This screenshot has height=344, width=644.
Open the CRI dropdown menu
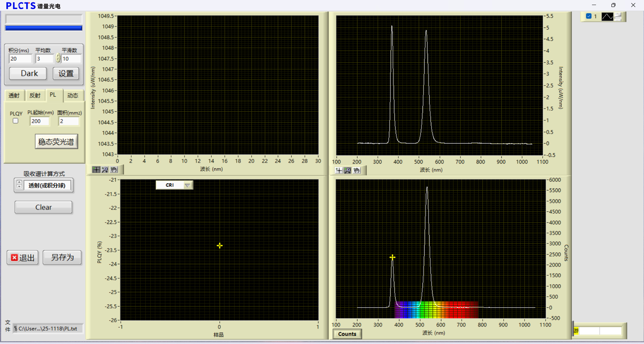coord(187,185)
